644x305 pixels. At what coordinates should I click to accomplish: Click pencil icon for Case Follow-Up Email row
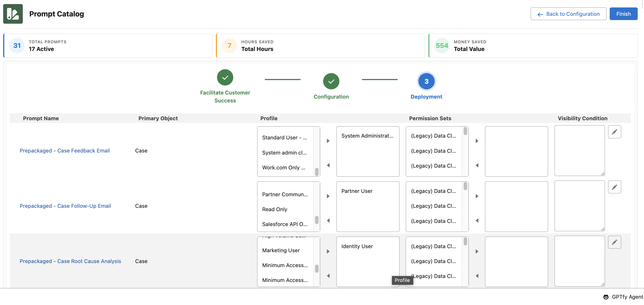coord(614,187)
